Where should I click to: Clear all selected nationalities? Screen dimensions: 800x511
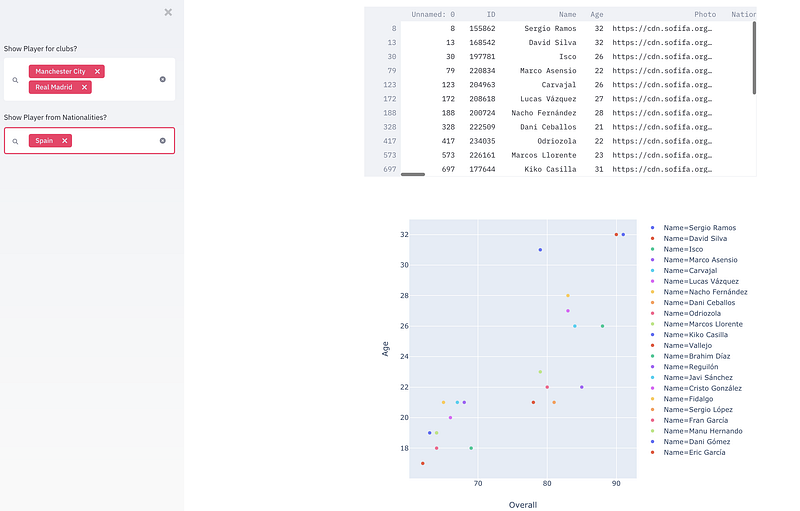click(x=163, y=141)
